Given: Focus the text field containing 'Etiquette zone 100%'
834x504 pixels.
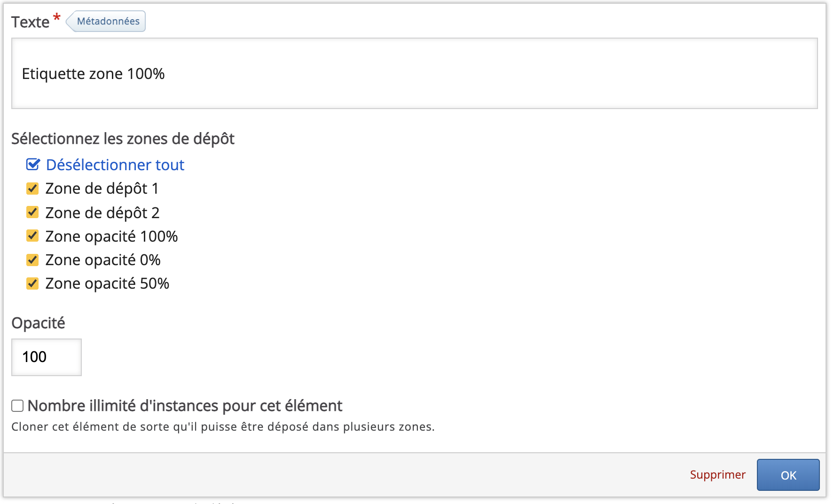Looking at the screenshot, I should (x=414, y=74).
